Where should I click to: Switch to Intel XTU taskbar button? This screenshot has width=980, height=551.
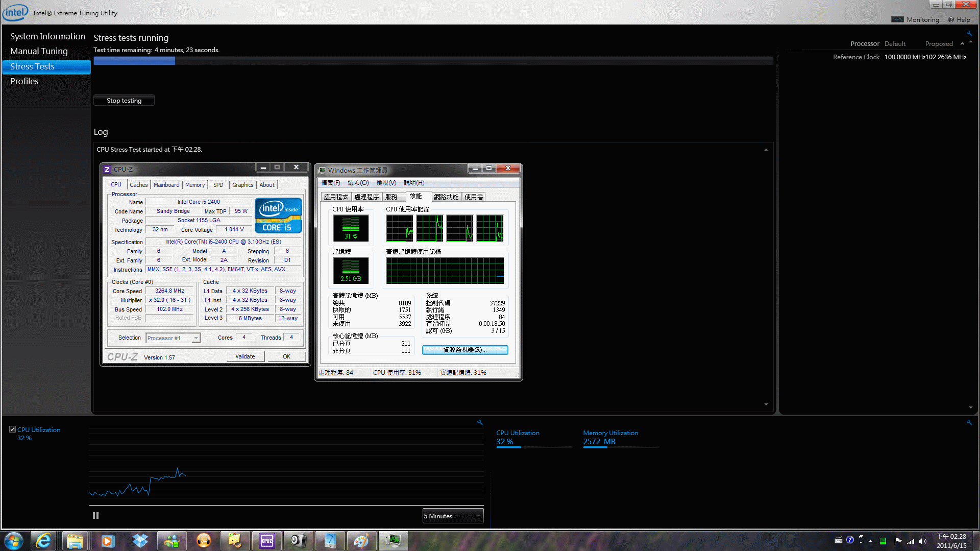(x=330, y=541)
